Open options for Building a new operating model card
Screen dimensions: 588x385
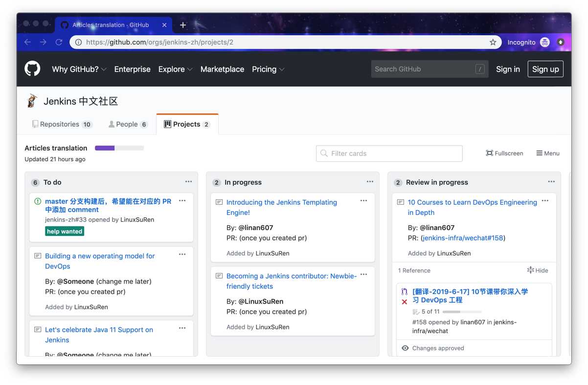[182, 255]
